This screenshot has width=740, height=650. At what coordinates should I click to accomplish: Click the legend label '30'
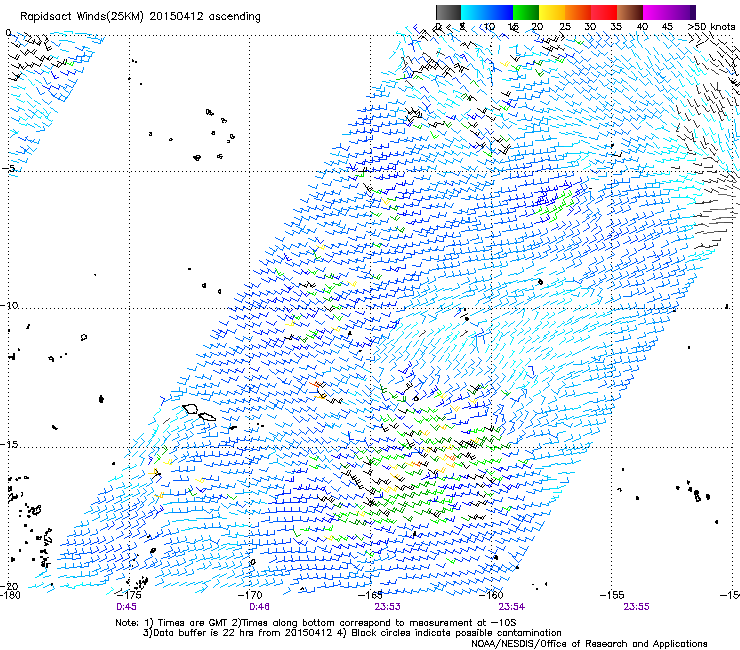pos(590,27)
